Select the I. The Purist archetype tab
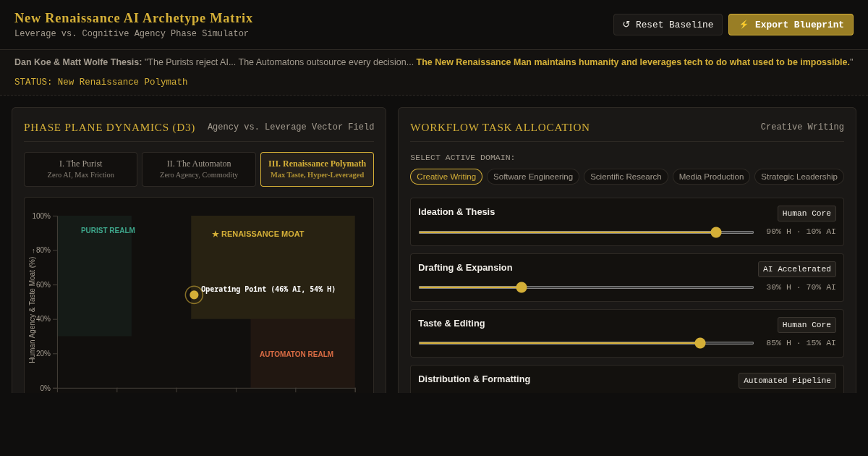Screen dimensions: 868x456 80,169
